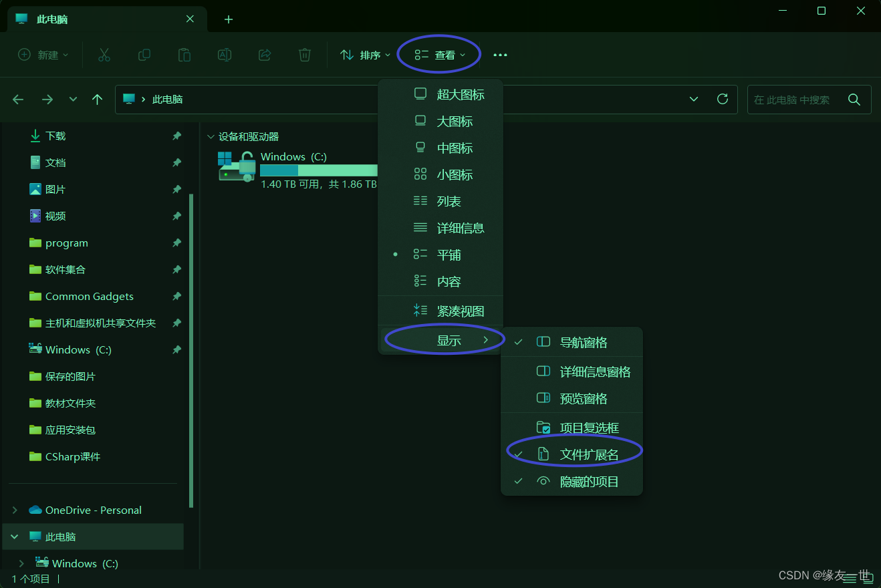
Task: Click the search magnifier icon
Action: point(854,100)
